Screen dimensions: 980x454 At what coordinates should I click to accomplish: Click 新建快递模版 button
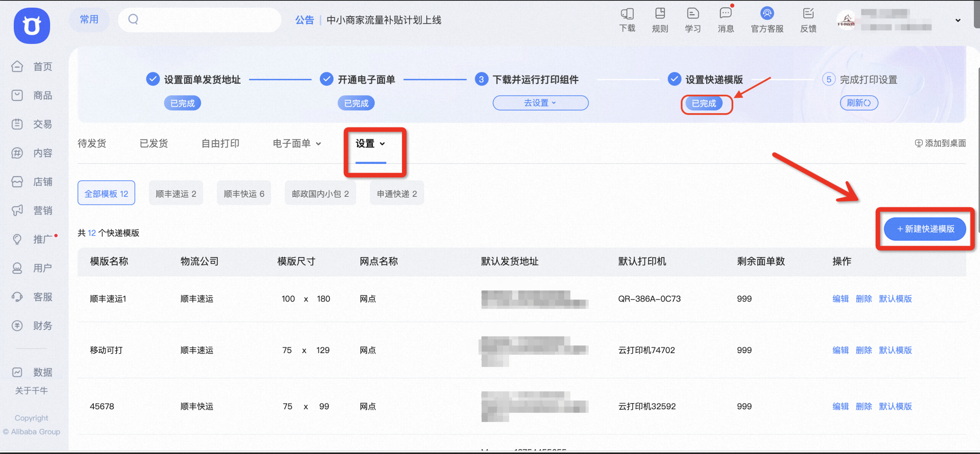[x=925, y=229]
